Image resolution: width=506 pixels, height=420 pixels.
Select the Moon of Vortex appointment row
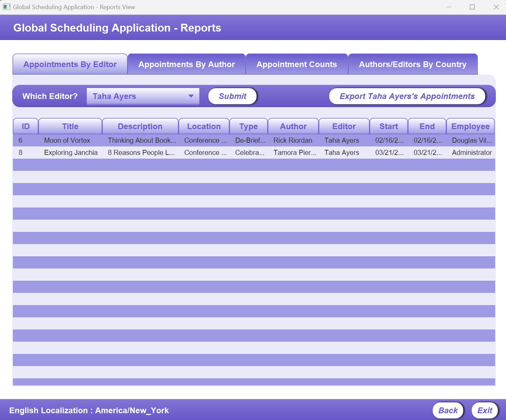point(204,140)
